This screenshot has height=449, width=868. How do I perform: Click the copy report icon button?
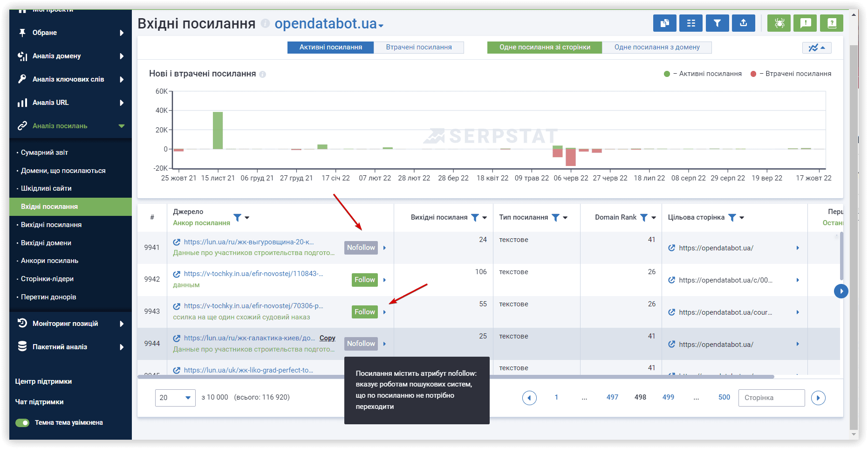[664, 23]
